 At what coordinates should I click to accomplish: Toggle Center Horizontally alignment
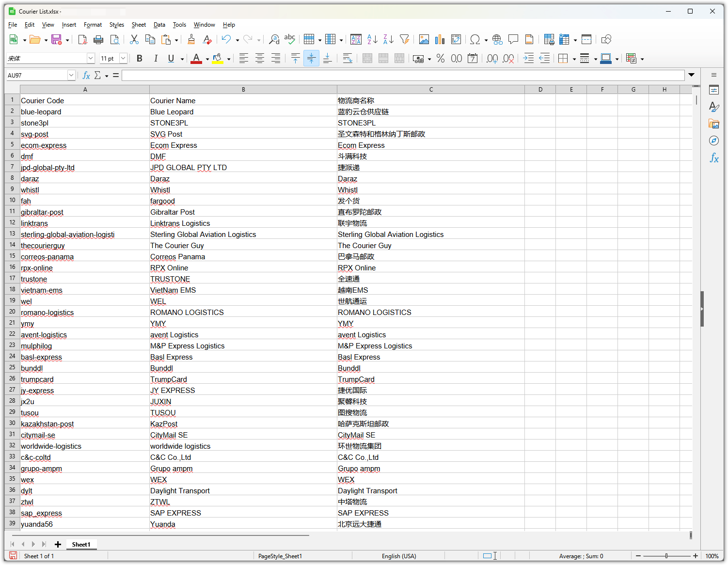pyautogui.click(x=260, y=59)
